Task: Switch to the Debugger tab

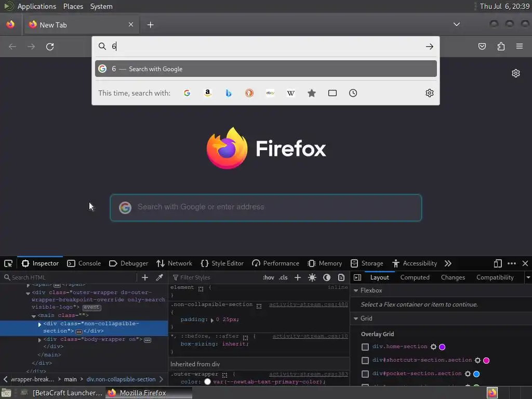Action: click(129, 263)
